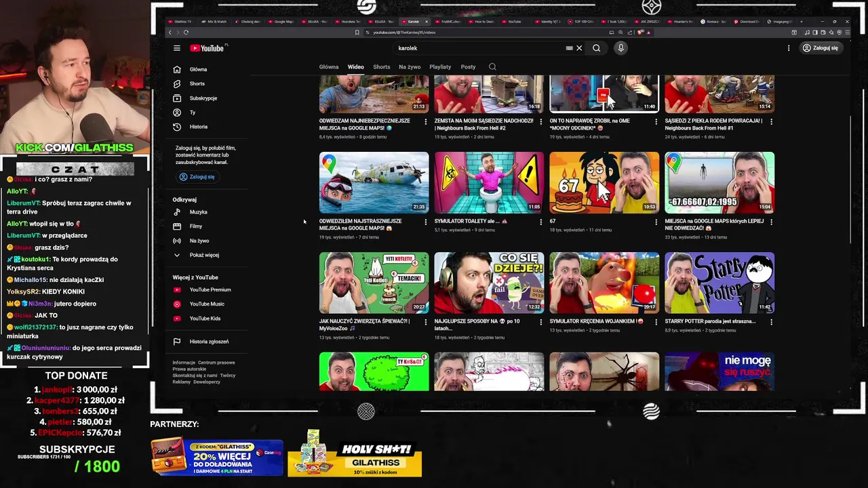868x488 pixels.
Task: Open options menu for SYMULATOR TOALETY video
Action: click(540, 222)
